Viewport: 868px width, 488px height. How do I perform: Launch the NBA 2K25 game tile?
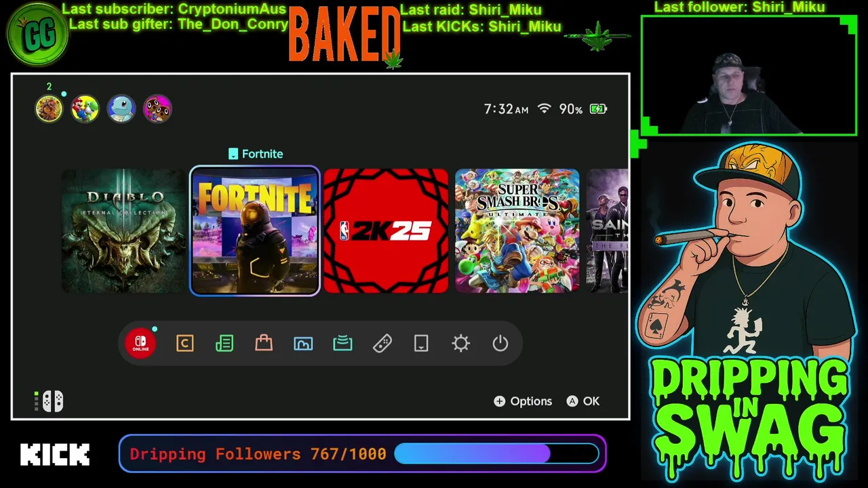tap(386, 231)
